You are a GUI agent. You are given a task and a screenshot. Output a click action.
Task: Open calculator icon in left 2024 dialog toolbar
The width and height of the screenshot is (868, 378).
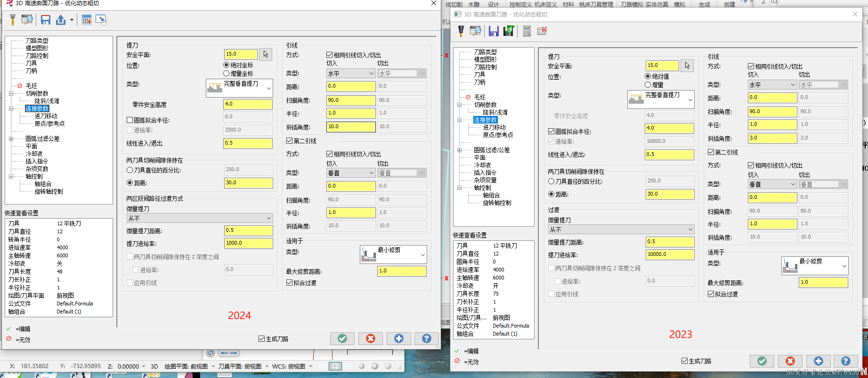tap(86, 19)
